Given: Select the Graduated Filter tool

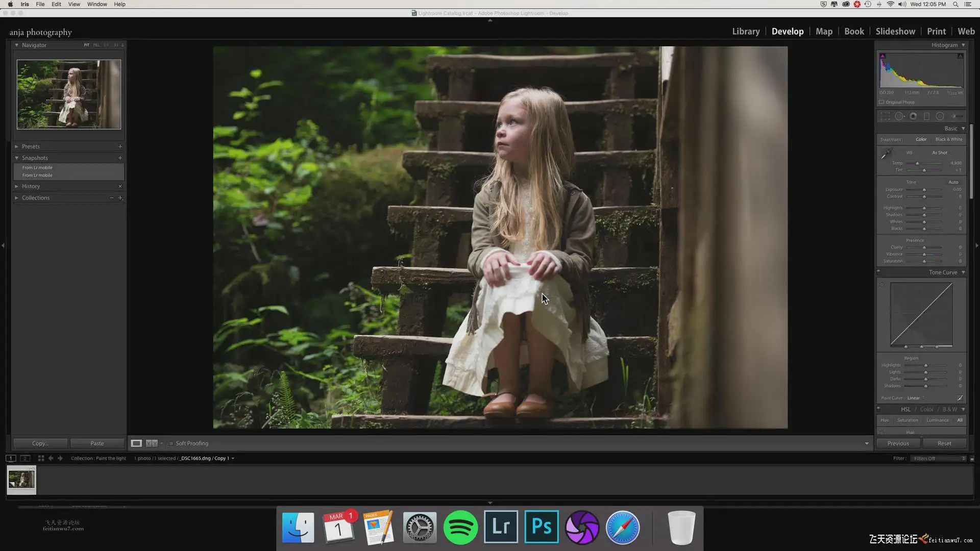Looking at the screenshot, I should point(926,116).
